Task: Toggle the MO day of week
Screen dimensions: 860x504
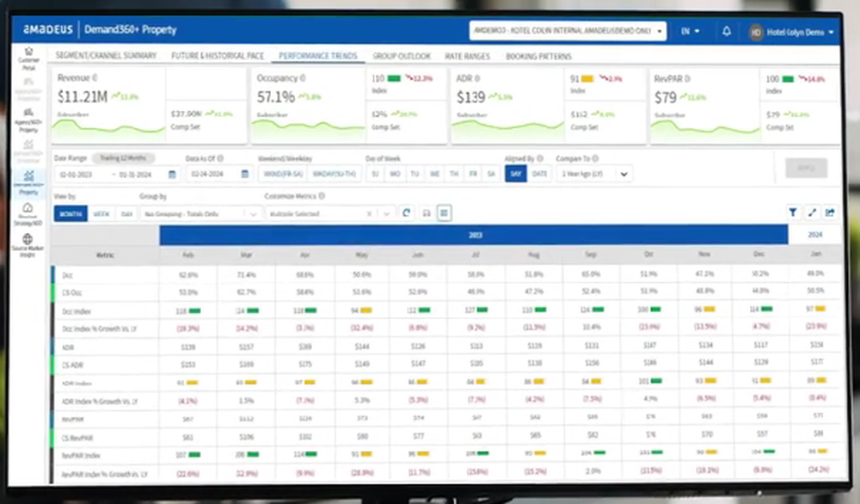Action: click(x=395, y=174)
